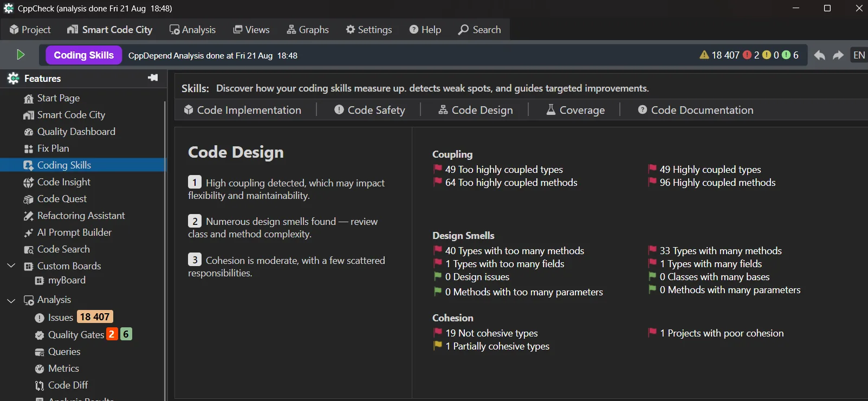Image resolution: width=868 pixels, height=401 pixels.
Task: Click the green Run analysis play icon
Action: point(21,55)
